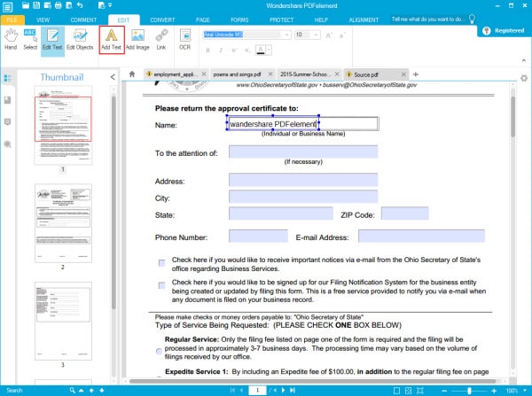532x396 pixels.
Task: Select the Link tool
Action: [161, 40]
